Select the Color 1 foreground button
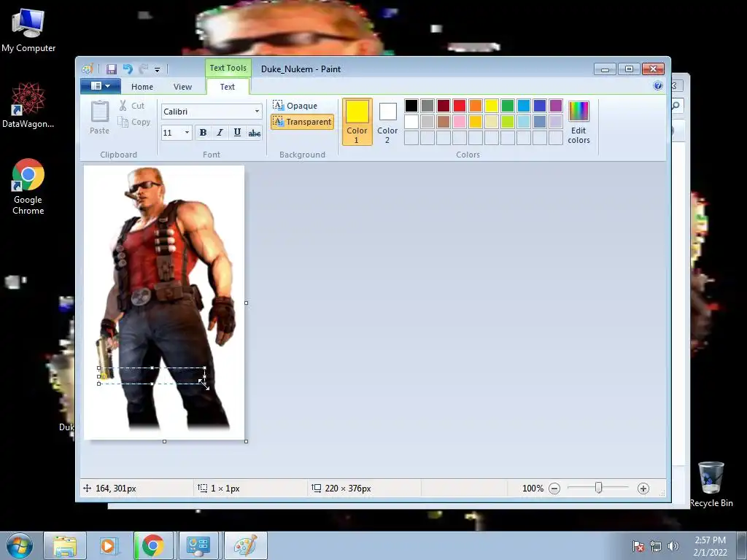The width and height of the screenshot is (747, 560). (357, 122)
